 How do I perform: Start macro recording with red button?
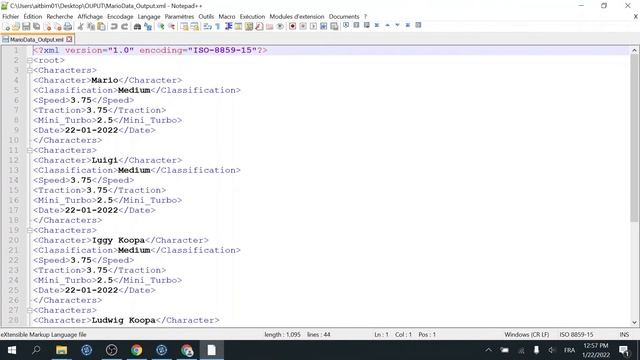pyautogui.click(x=293, y=27)
